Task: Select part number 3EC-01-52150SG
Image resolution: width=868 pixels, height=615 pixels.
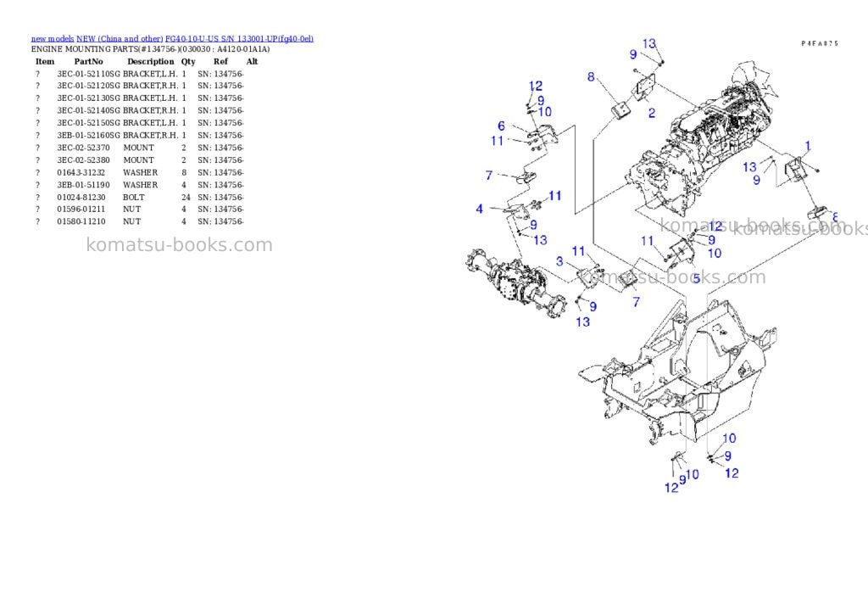Action: [88, 123]
